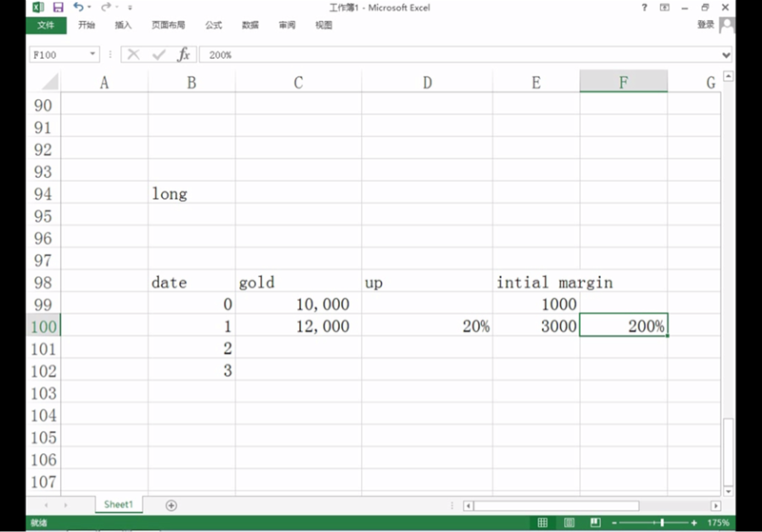Undo the last action

[78, 7]
